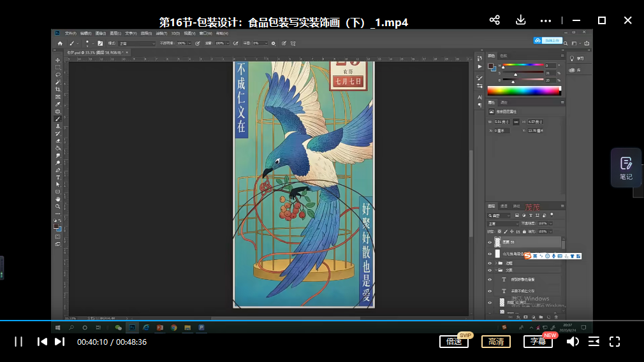Select the Clone Stamp tool
Viewport: 644px width, 362px height.
point(58,126)
